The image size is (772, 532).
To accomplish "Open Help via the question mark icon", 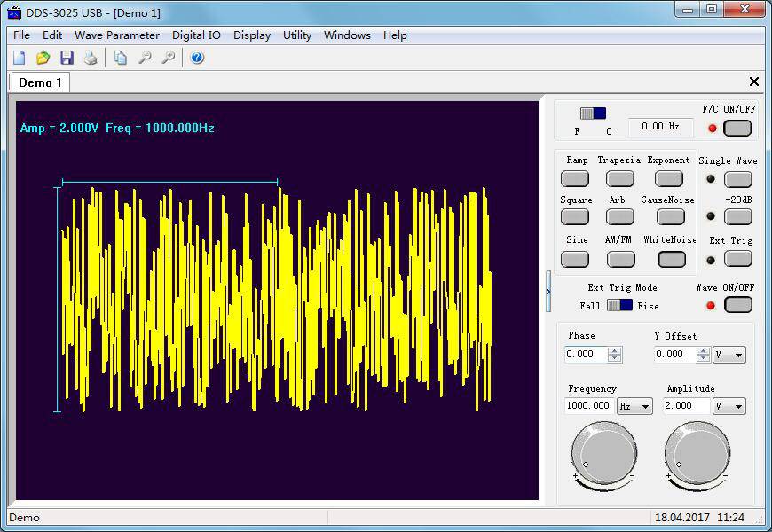I will (x=197, y=57).
